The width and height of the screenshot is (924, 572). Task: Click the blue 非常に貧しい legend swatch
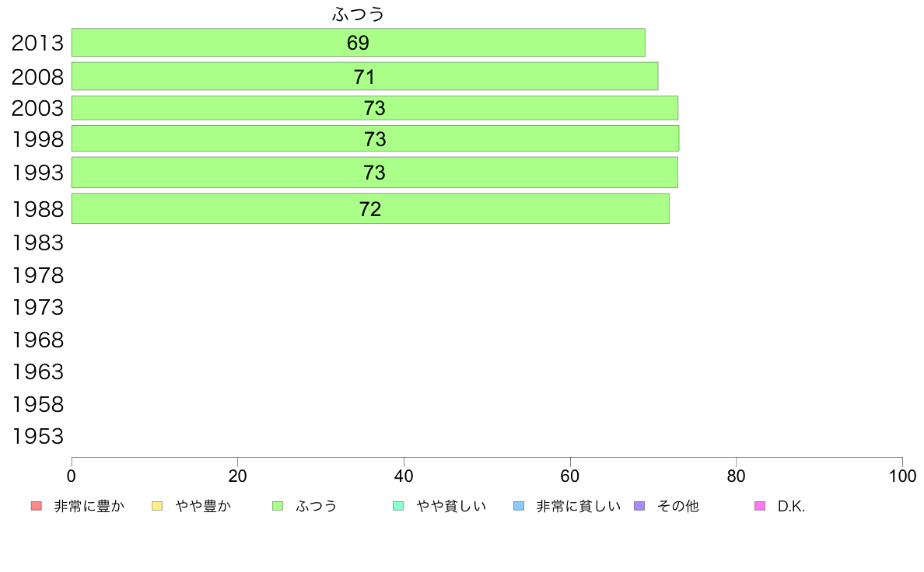click(519, 506)
